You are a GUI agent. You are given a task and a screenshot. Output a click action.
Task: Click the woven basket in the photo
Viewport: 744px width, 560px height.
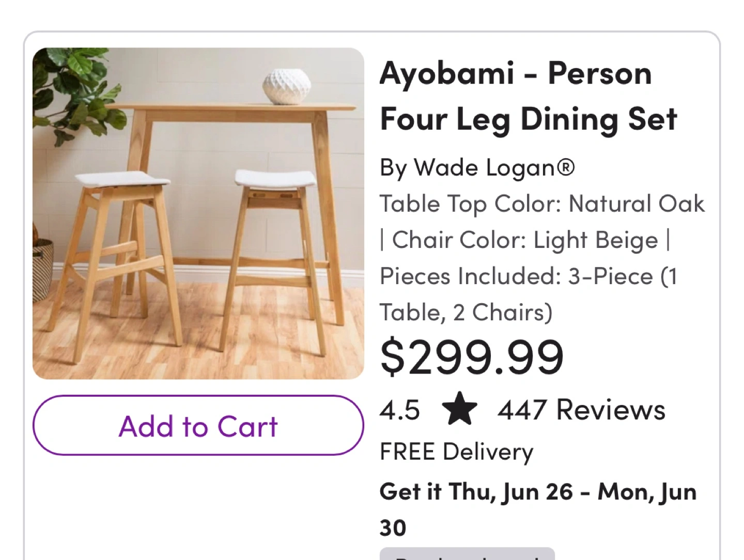pyautogui.click(x=42, y=269)
